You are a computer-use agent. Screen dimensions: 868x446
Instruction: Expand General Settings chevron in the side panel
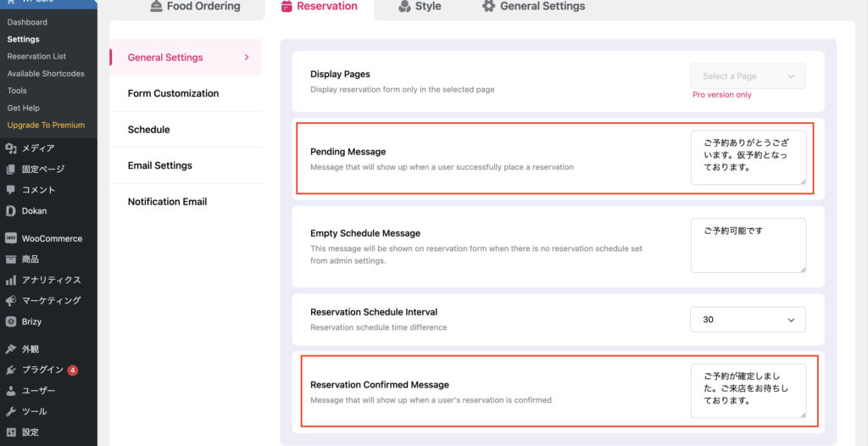tap(247, 58)
